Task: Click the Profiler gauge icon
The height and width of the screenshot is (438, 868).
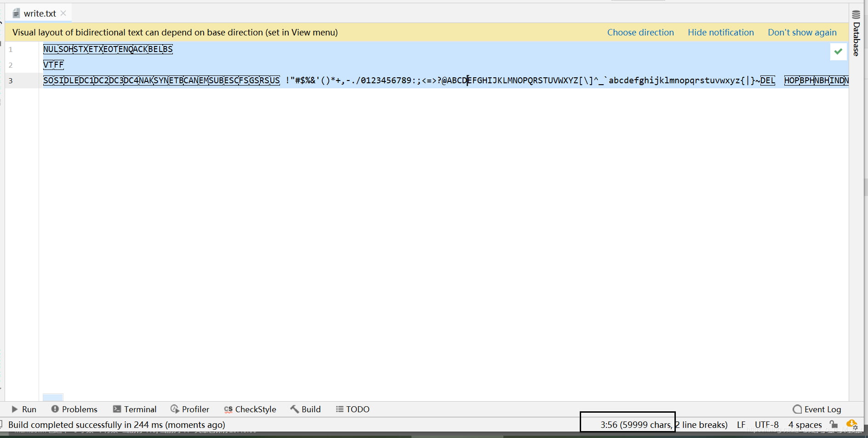Action: (175, 409)
